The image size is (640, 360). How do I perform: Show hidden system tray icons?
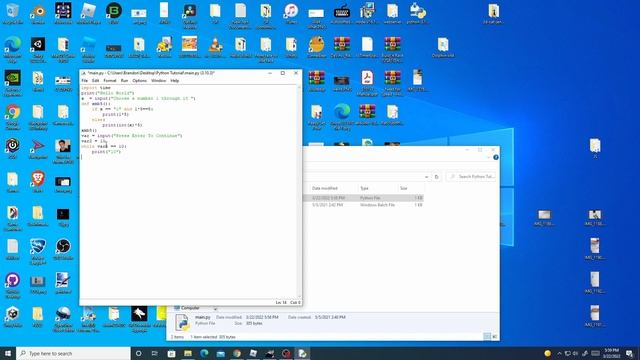point(559,353)
